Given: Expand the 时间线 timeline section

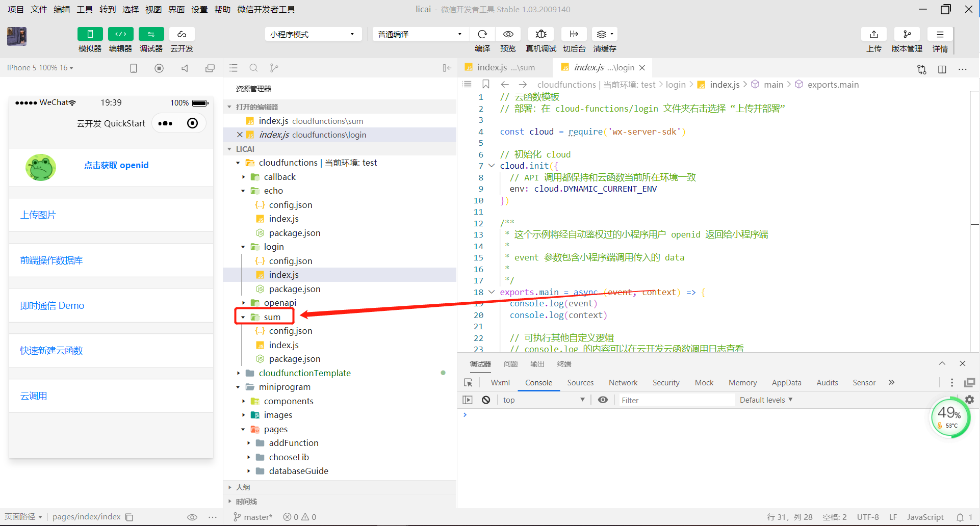Looking at the screenshot, I should (x=340, y=502).
